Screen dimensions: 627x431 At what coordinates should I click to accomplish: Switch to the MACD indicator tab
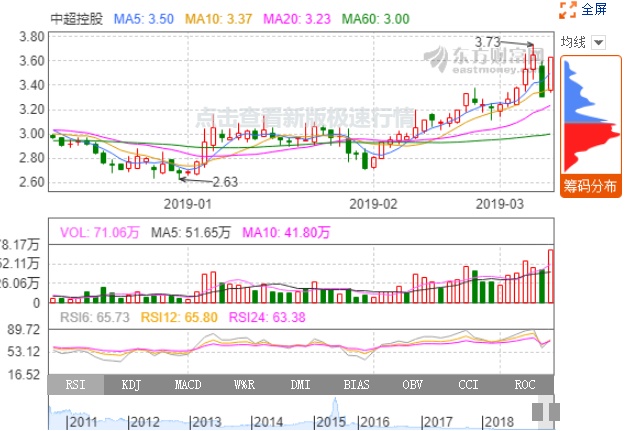pyautogui.click(x=187, y=384)
